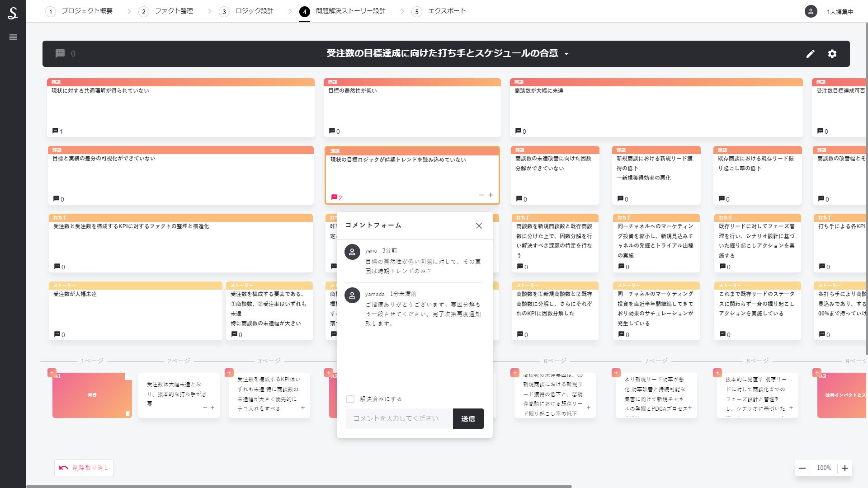Click red comment icon on selected card
Image resolution: width=868 pixels, height=488 pixels.
334,197
